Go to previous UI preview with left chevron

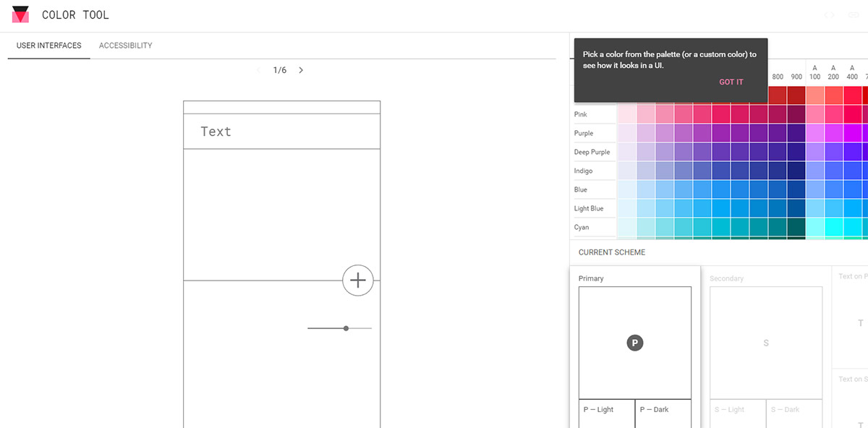point(259,70)
